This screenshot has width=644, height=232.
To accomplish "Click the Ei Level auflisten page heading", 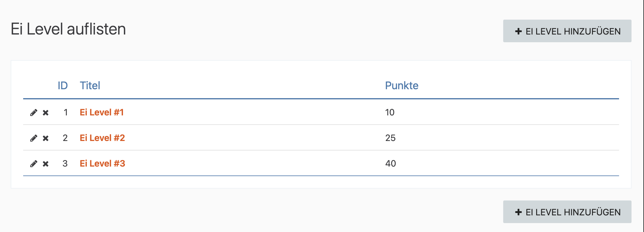I will coord(68,29).
